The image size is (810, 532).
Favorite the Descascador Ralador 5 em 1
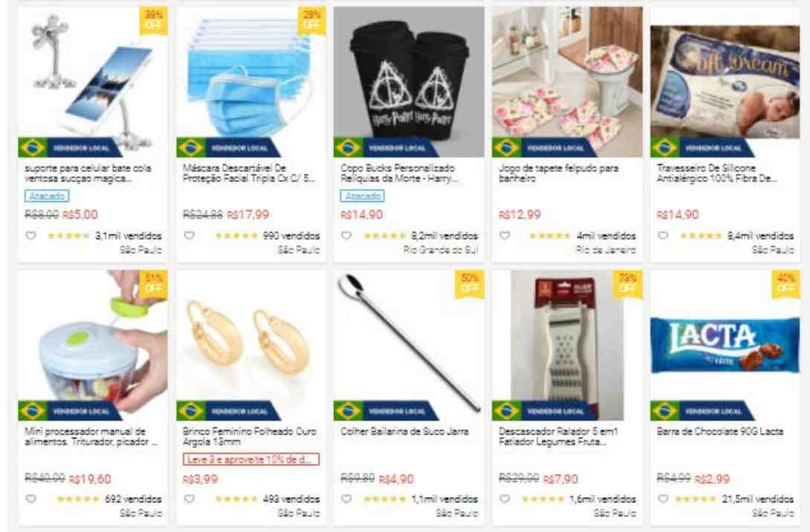(x=505, y=499)
